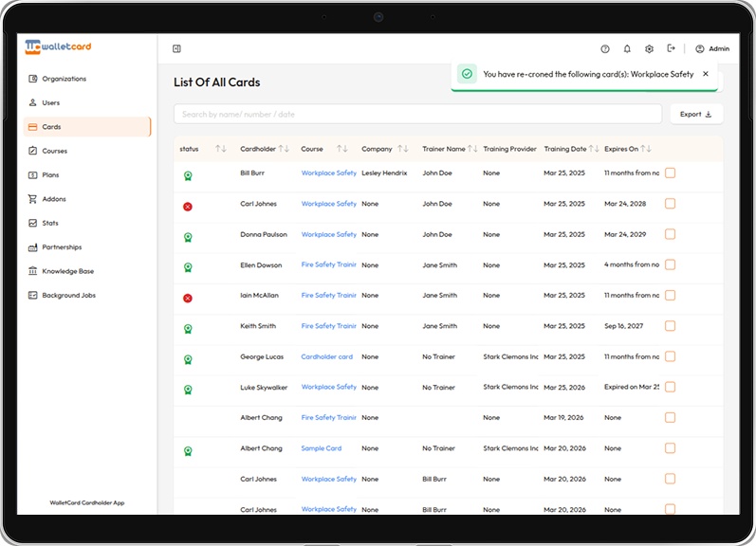Click 'Stark Clemons Inc' in George Lucas row

click(510, 356)
